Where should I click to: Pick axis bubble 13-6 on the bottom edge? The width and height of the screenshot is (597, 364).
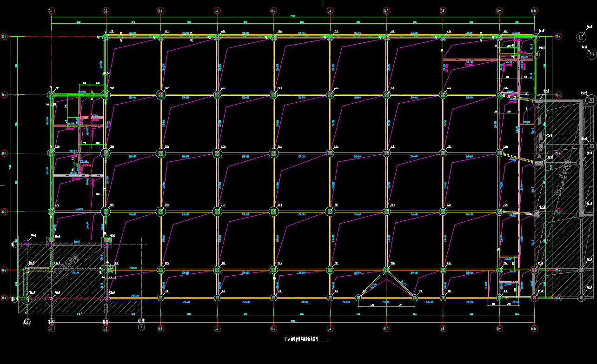coord(330,329)
